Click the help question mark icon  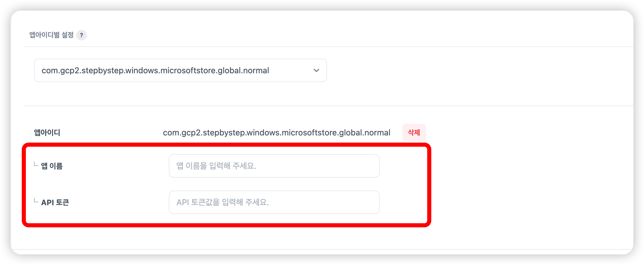point(81,35)
